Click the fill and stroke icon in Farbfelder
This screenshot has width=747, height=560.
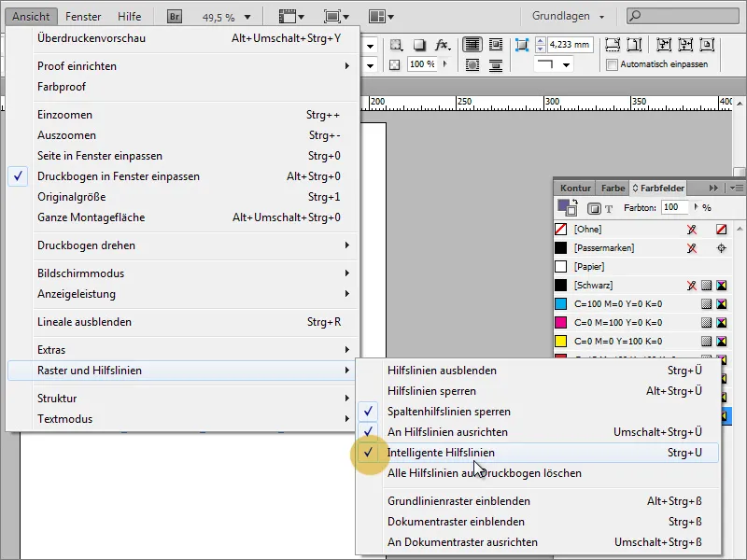pyautogui.click(x=566, y=207)
